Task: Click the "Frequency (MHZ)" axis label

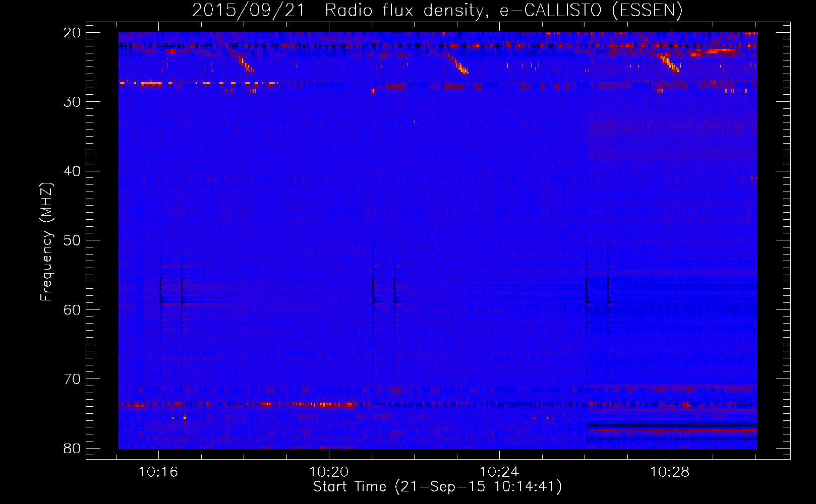Action: (x=46, y=242)
